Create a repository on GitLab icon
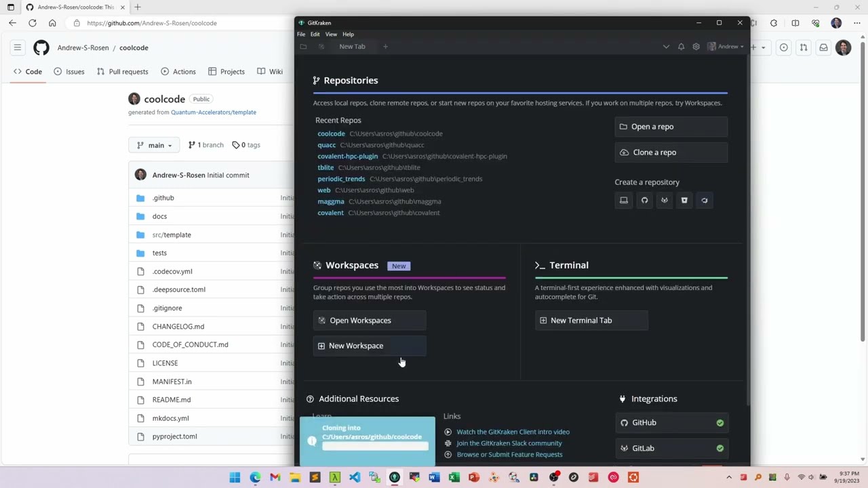The height and width of the screenshot is (488, 868). [x=664, y=200]
